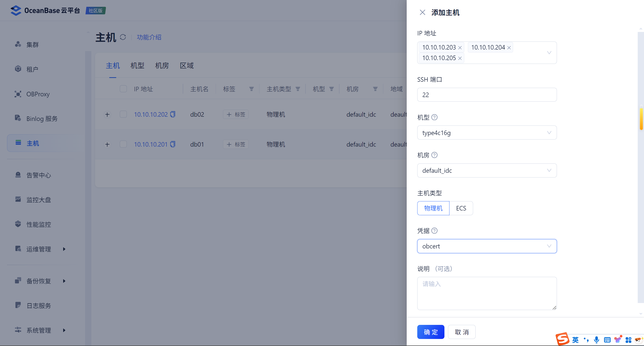Click the 确定 button
644x346 pixels.
(431, 332)
